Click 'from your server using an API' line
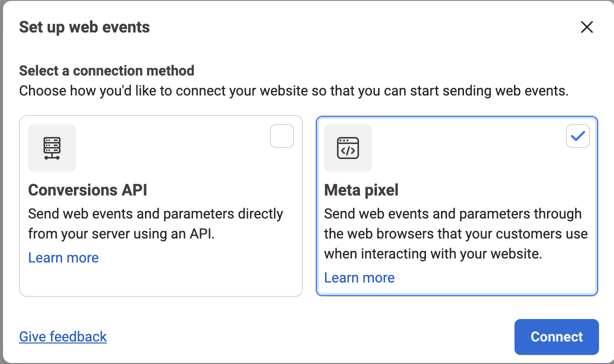This screenshot has width=614, height=364. tap(121, 234)
